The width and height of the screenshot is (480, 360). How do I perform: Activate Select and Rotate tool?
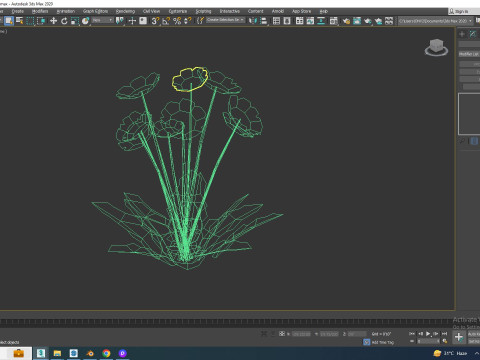point(64,21)
